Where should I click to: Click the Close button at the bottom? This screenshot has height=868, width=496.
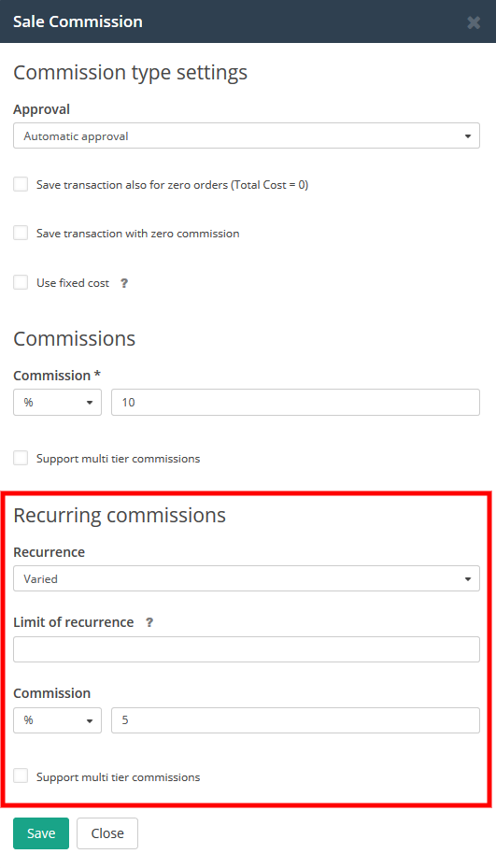coord(107,833)
